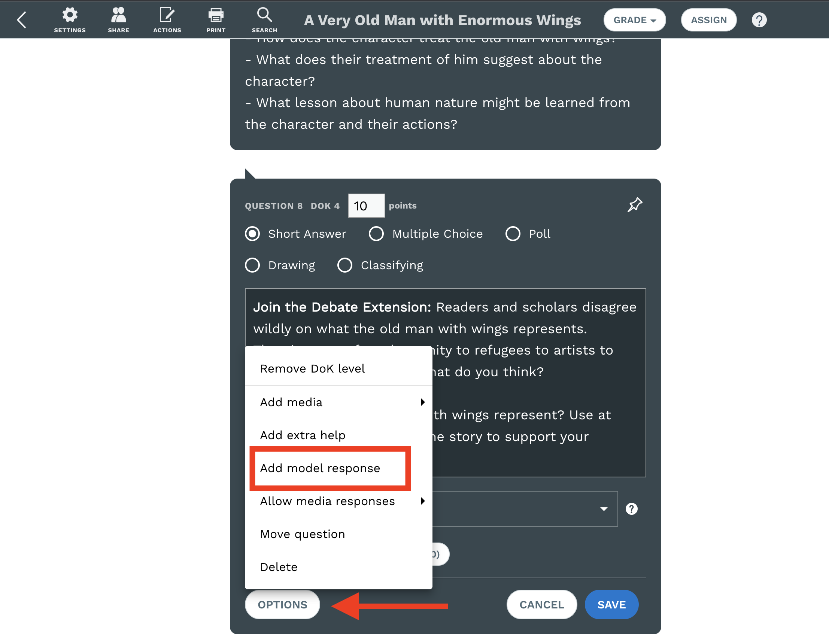This screenshot has width=829, height=644.
Task: Choose Remove DoK level from the menu
Action: 338,368
